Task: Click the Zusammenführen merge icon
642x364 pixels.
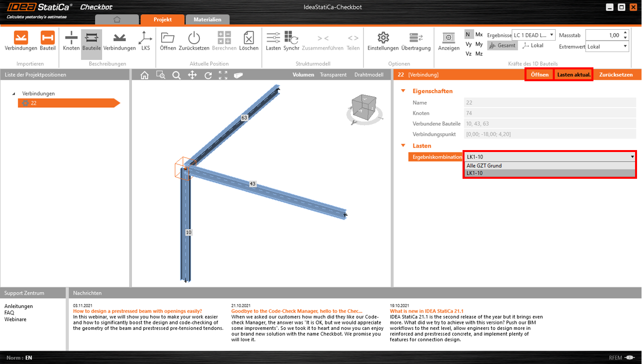Action: click(323, 41)
